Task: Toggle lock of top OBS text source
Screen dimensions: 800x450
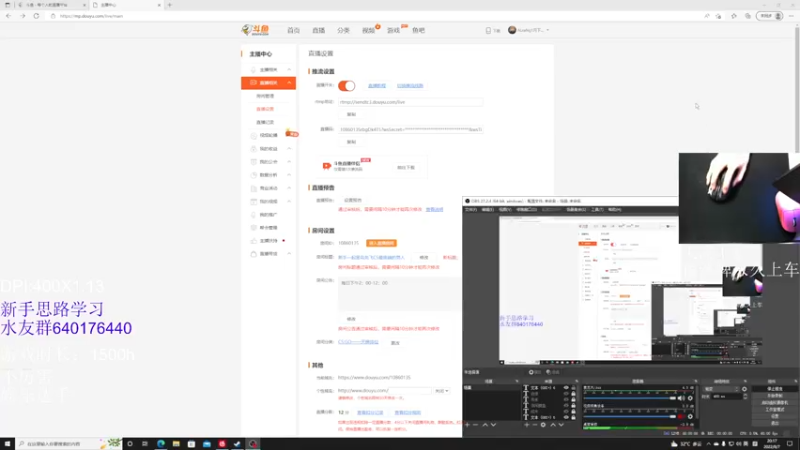Action: pos(573,388)
